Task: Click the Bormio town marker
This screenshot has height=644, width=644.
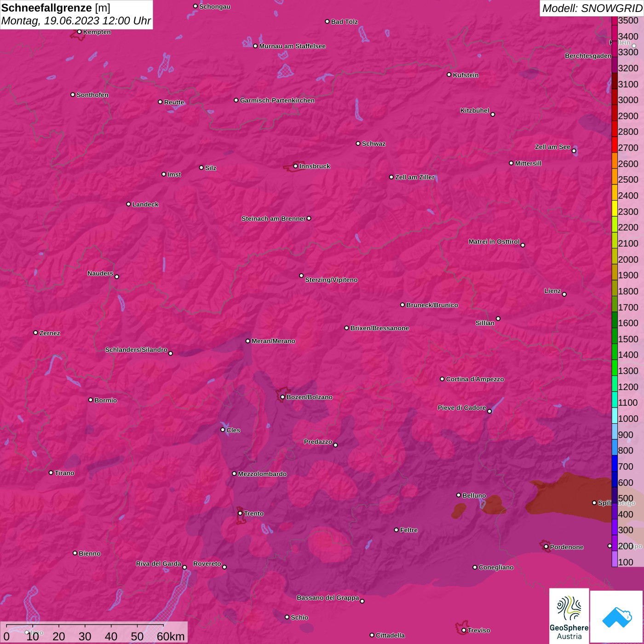Action: click(91, 400)
